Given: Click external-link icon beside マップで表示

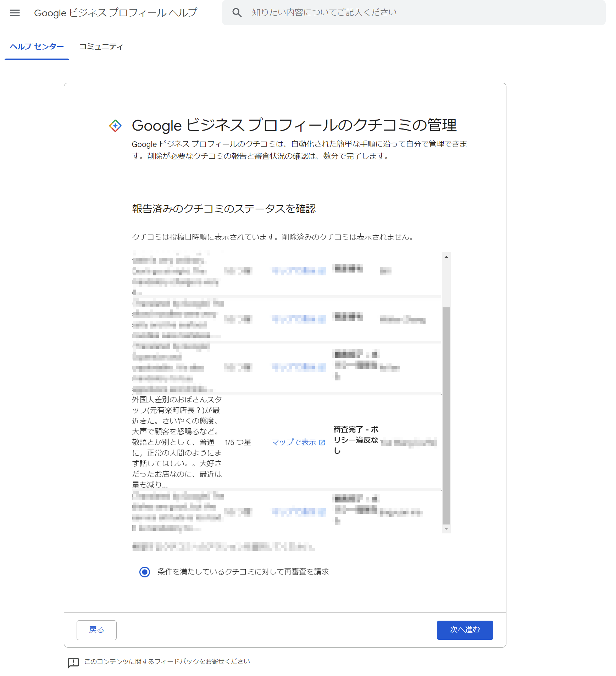Looking at the screenshot, I should pos(322,443).
